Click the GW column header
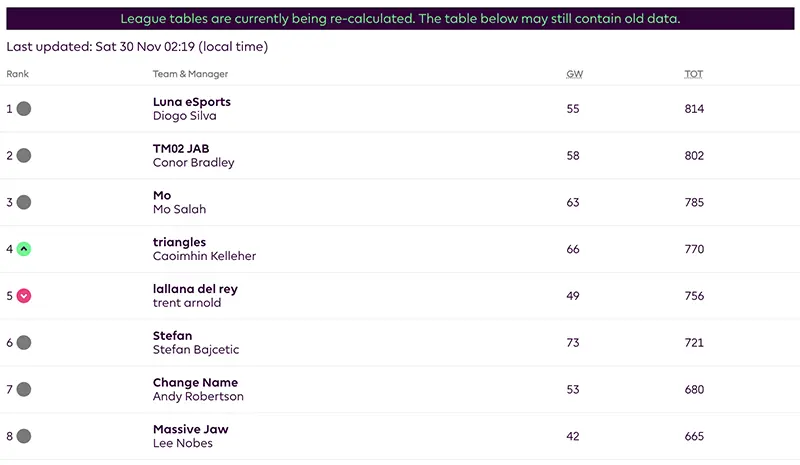 (x=574, y=74)
